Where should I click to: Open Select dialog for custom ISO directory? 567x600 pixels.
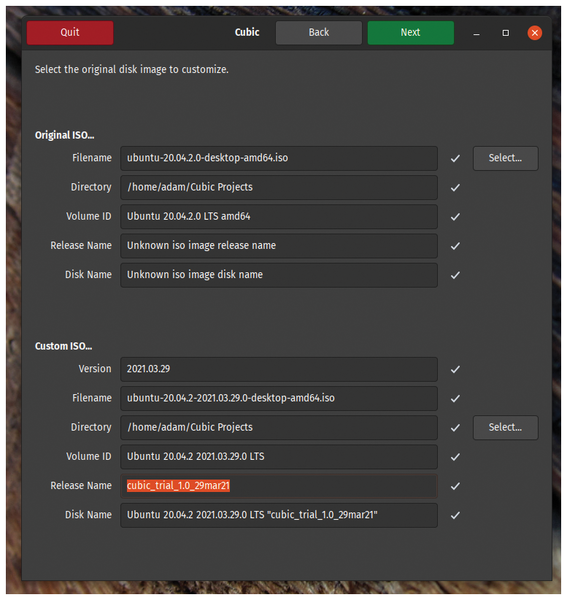point(505,427)
